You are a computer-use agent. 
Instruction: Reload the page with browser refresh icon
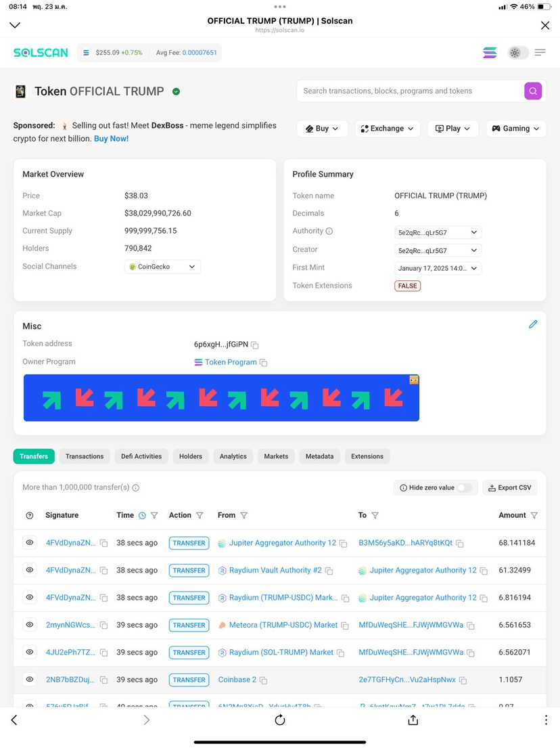coord(280,720)
